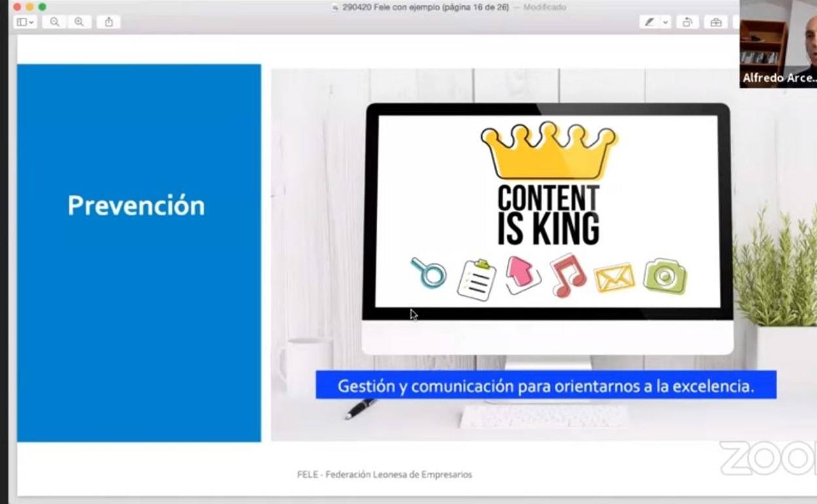This screenshot has height=504, width=817.
Task: Click the magnifying glass icon on the slide
Action: click(428, 276)
